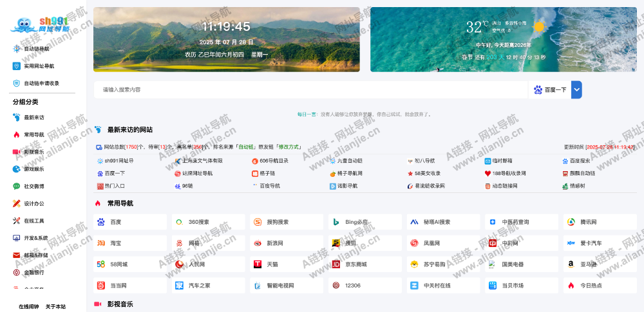Click the 游戏娱乐 sidebar icon
Image resolution: width=644 pixels, height=312 pixels.
point(17,169)
